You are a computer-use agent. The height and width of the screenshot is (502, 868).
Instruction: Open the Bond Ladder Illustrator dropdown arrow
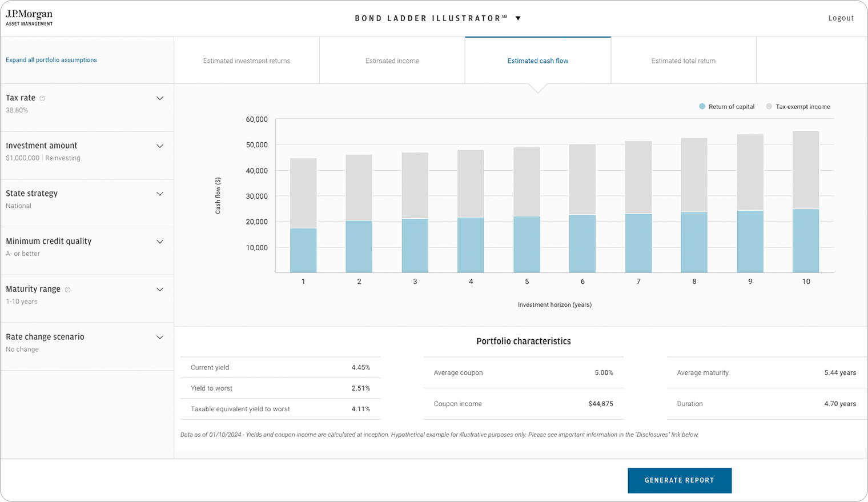pyautogui.click(x=519, y=18)
